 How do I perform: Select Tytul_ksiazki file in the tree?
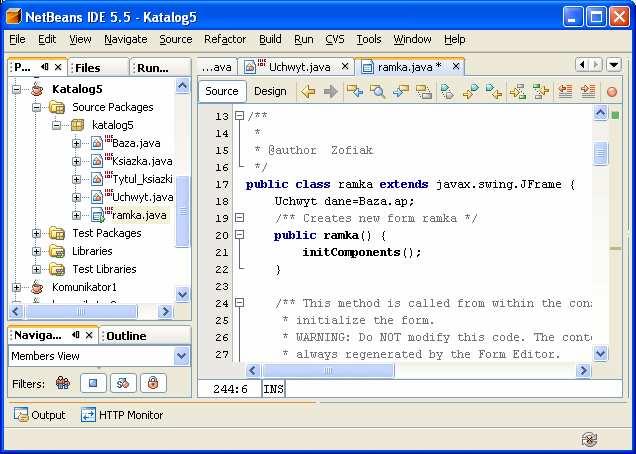[142, 179]
